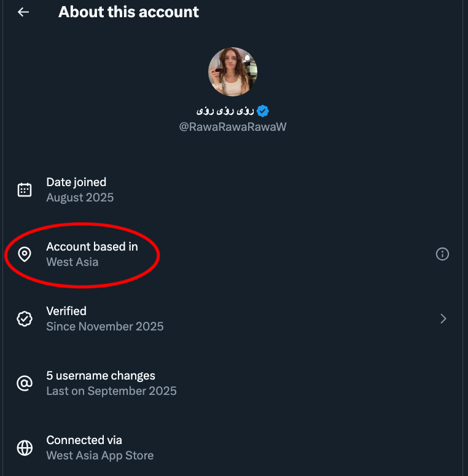Open the profile picture thumbnail
This screenshot has height=476, width=468.
tap(233, 72)
